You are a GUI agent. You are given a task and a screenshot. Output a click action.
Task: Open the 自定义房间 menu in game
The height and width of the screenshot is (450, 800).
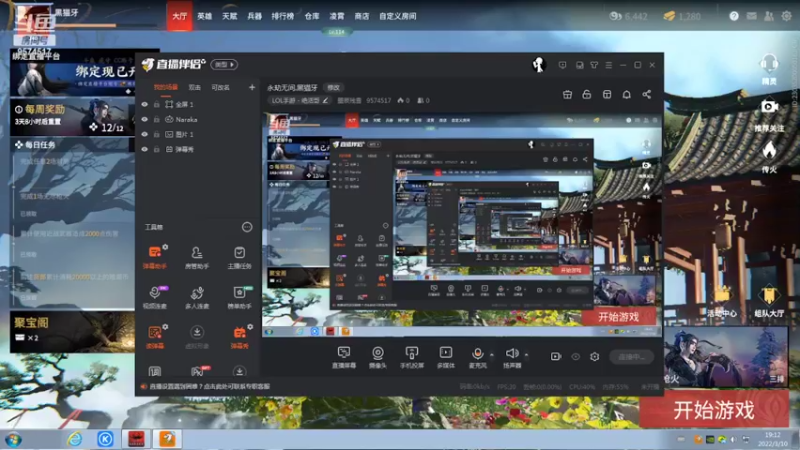398,16
